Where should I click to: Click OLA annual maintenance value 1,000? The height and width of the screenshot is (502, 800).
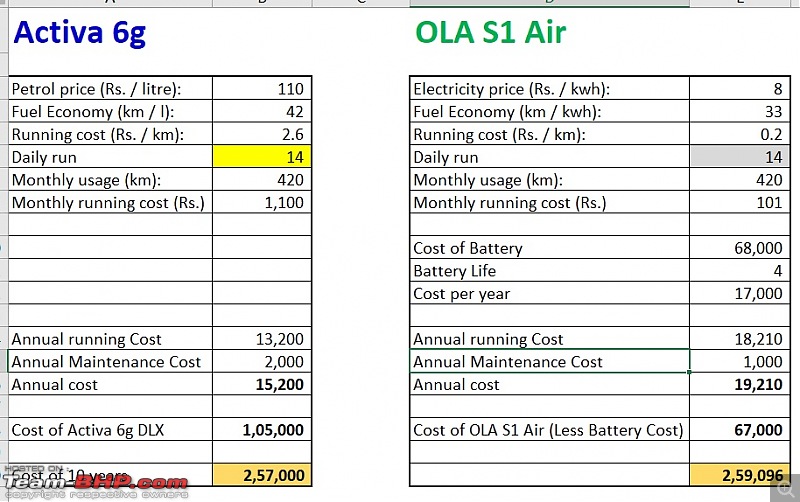739,361
